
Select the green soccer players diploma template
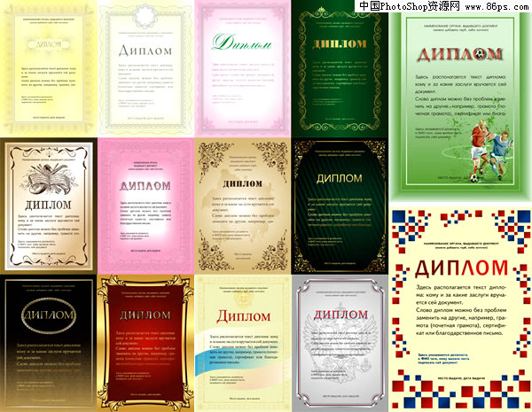point(460,105)
